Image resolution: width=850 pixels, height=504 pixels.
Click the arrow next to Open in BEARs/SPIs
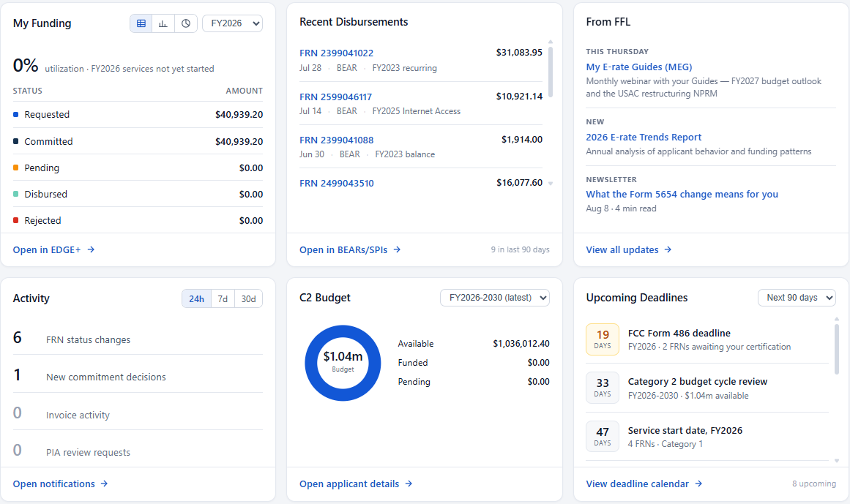[x=398, y=249]
